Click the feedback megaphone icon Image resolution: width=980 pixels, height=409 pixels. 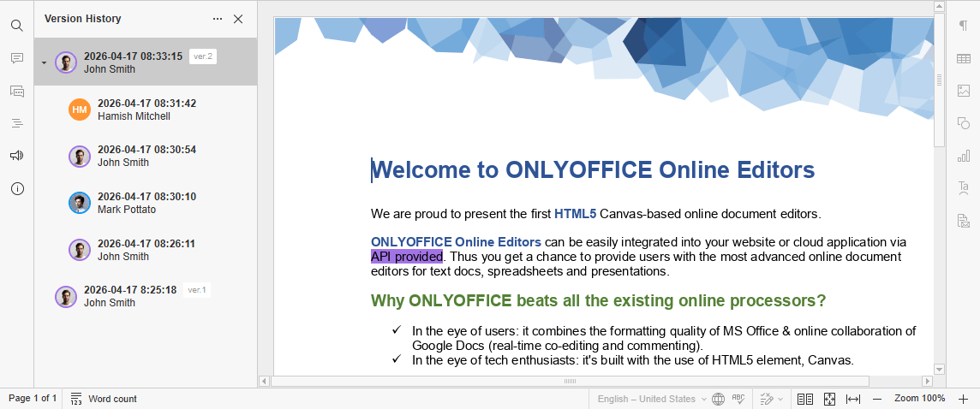(x=16, y=156)
